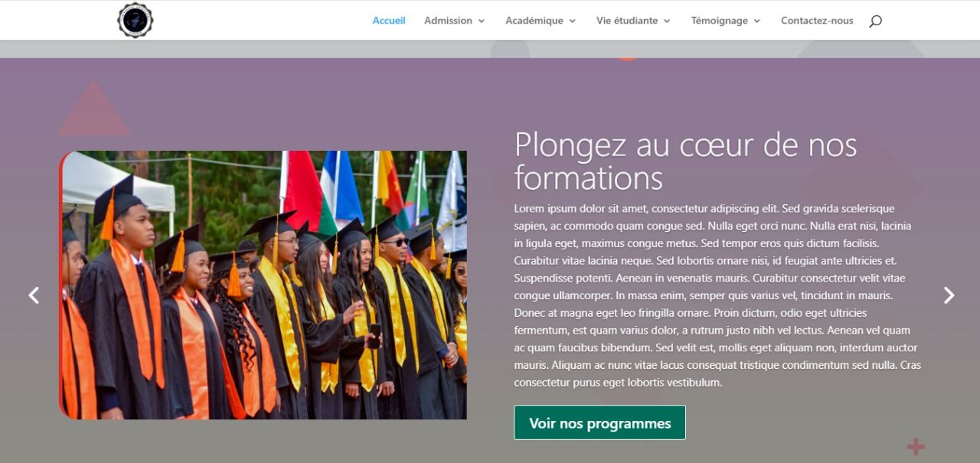
Task: Open the search magnifier icon
Action: tap(875, 21)
